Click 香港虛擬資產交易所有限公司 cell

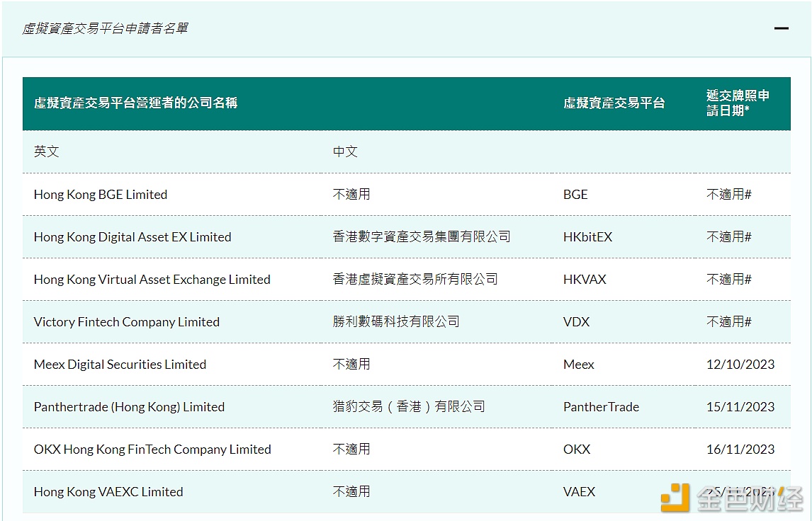[415, 280]
